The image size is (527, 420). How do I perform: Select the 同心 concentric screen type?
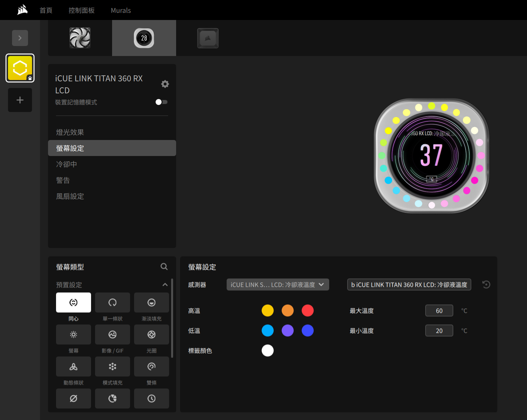(73, 302)
